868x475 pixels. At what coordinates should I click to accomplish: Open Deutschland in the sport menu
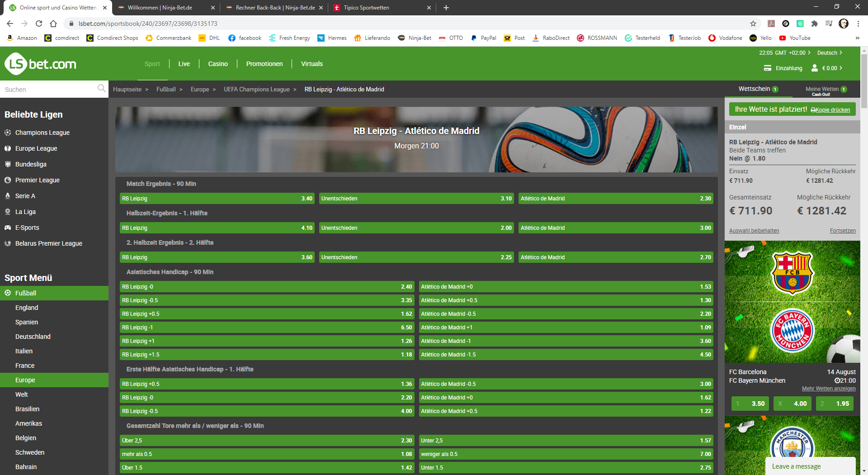tap(33, 337)
